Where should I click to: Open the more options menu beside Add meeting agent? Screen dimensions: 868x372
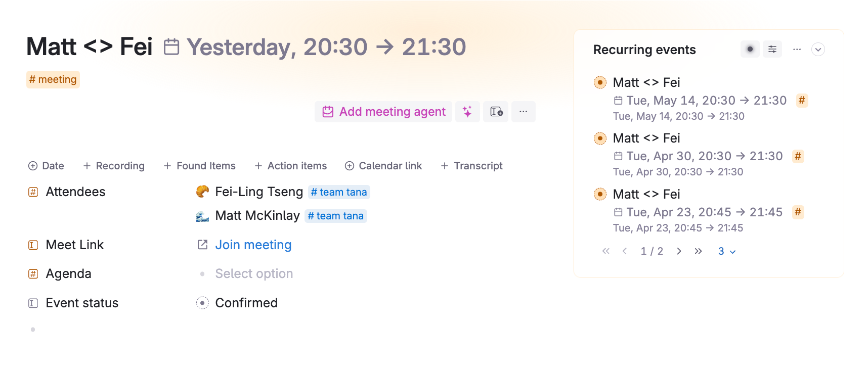click(x=524, y=112)
